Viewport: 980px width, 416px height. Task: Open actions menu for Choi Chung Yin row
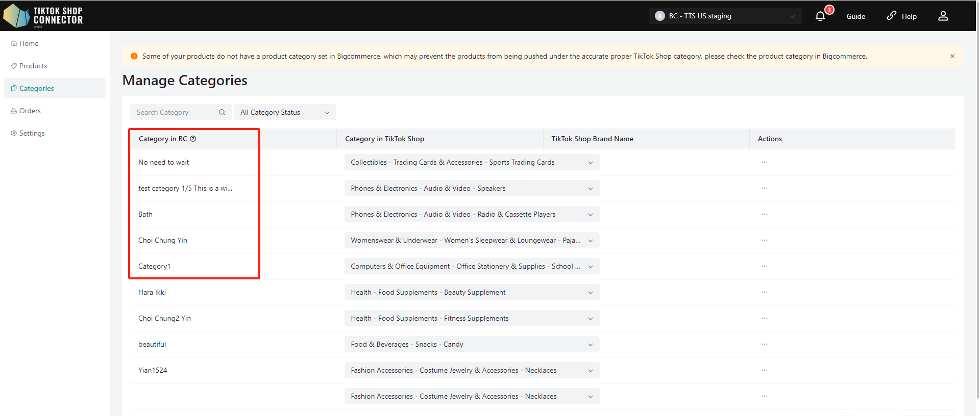[764, 240]
